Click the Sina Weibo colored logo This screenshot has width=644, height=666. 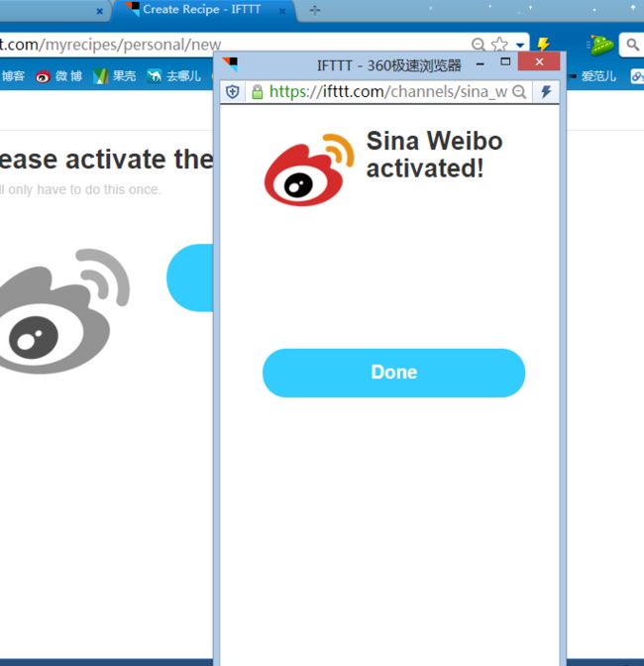pos(309,169)
